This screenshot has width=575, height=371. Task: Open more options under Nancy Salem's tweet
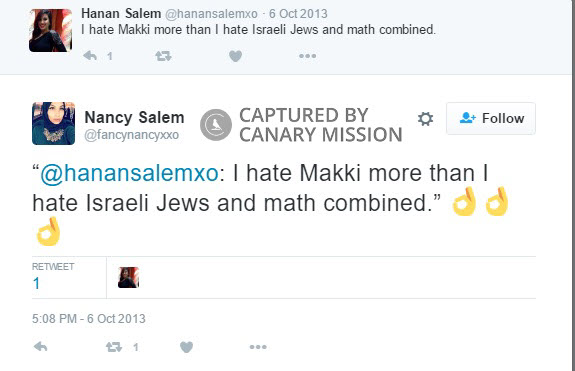tap(258, 347)
